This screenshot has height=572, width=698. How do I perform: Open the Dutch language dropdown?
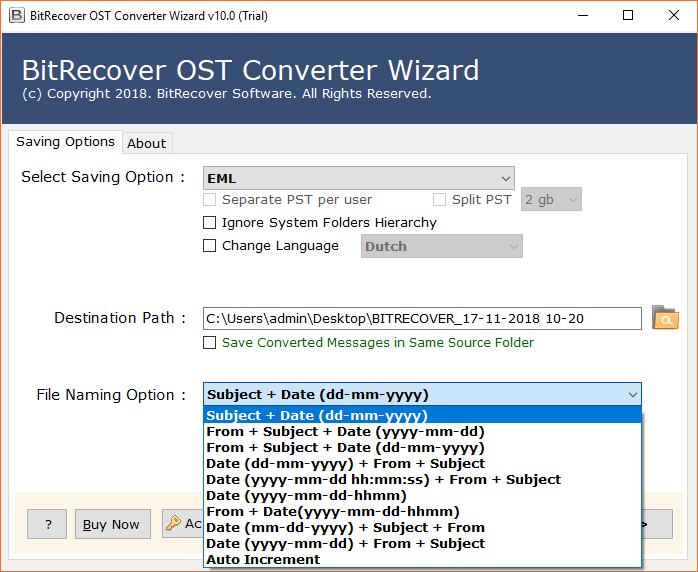coord(442,246)
